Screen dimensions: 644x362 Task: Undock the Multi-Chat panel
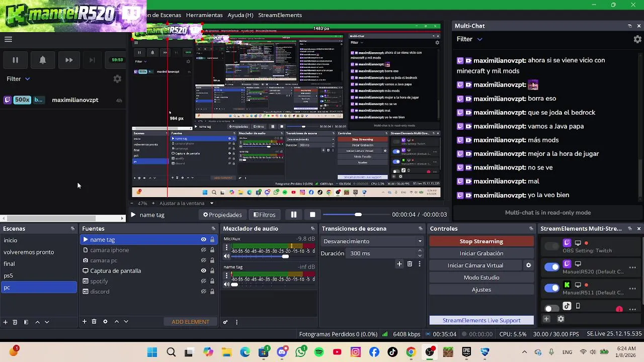coord(629,26)
